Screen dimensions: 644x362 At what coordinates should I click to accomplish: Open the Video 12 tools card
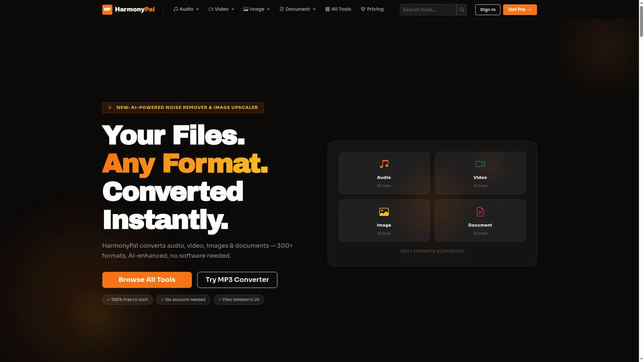pos(480,173)
